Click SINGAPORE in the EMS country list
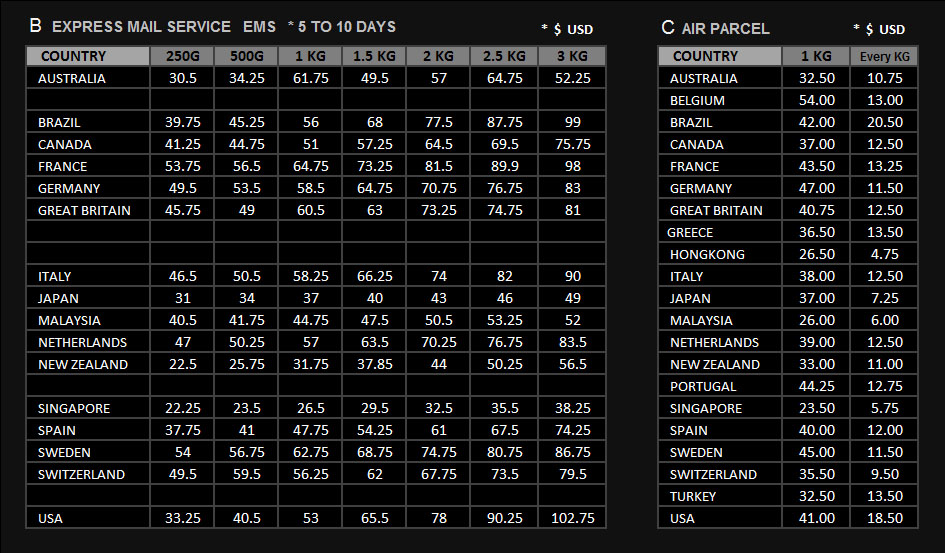 click(74, 408)
